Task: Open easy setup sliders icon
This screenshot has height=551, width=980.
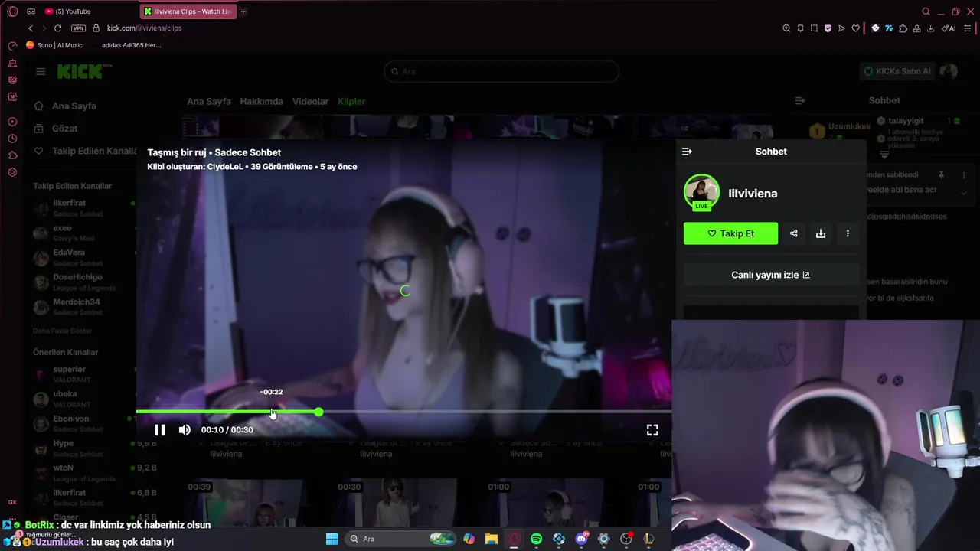Action: coord(968,28)
